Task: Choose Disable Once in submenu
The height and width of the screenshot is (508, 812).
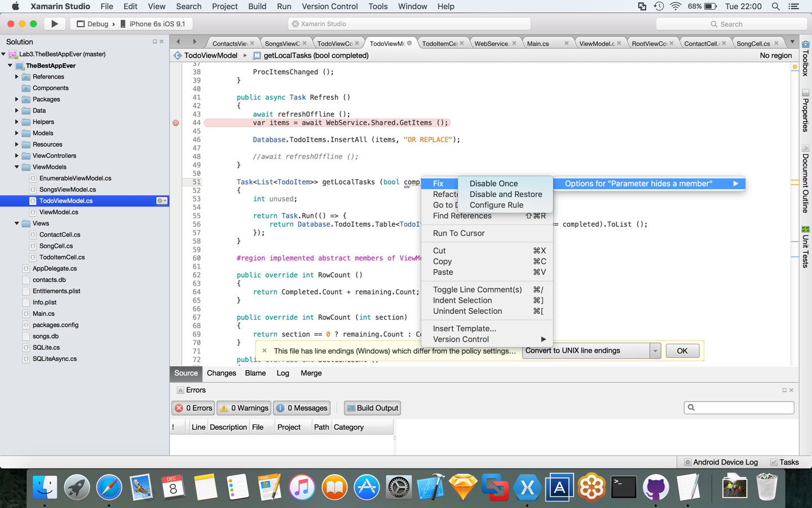Action: pyautogui.click(x=505, y=183)
